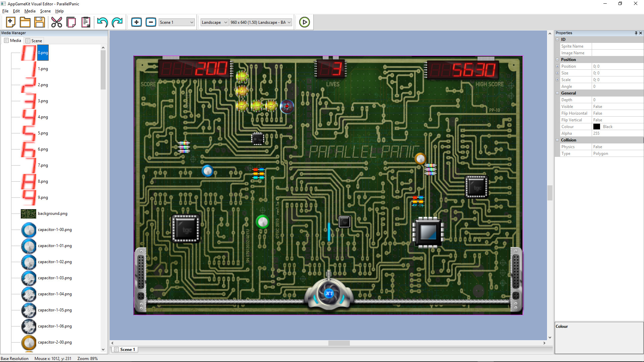This screenshot has width=644, height=362.
Task: Open the Scene menu
Action: click(x=45, y=11)
